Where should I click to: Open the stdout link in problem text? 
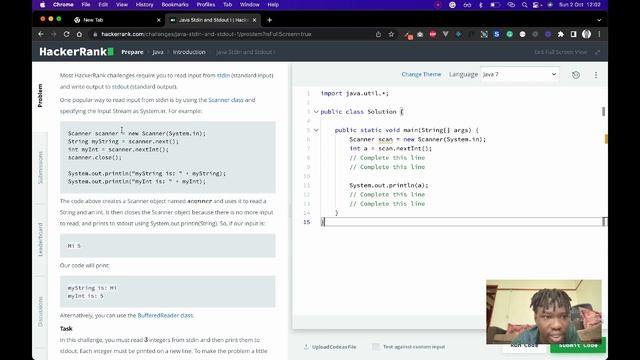tap(120, 87)
